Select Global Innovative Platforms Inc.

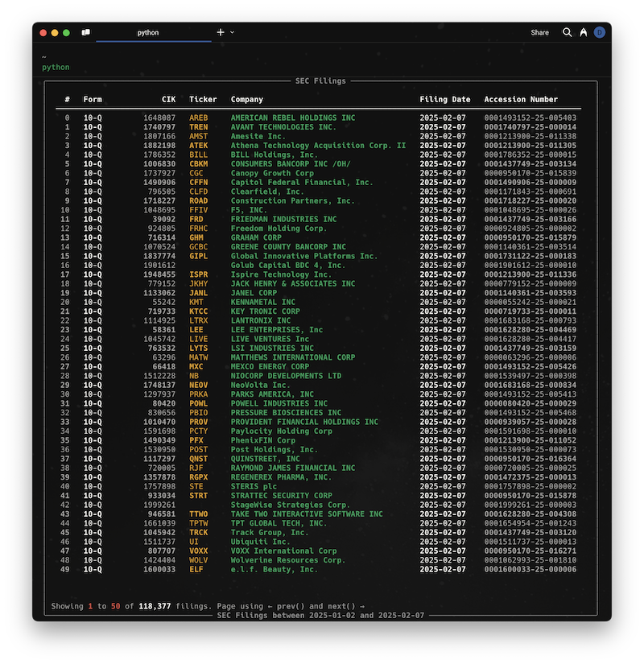tap(304, 256)
